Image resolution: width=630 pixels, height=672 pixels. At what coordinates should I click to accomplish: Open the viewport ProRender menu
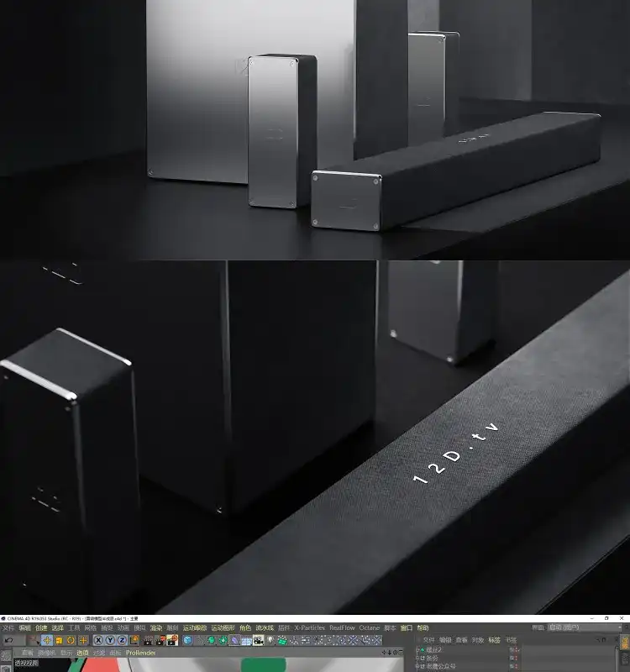pyautogui.click(x=140, y=653)
